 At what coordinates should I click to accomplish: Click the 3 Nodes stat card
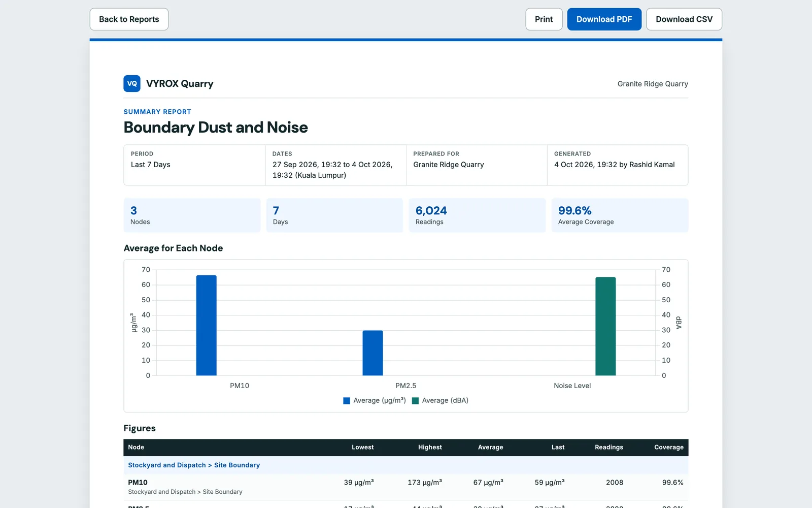[x=192, y=215]
